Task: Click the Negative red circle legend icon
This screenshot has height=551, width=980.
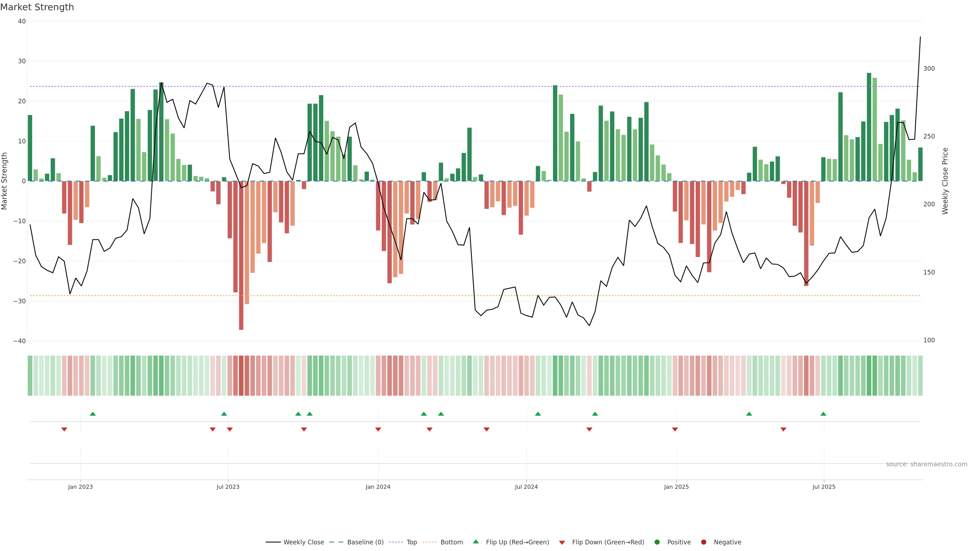Action: coord(703,542)
